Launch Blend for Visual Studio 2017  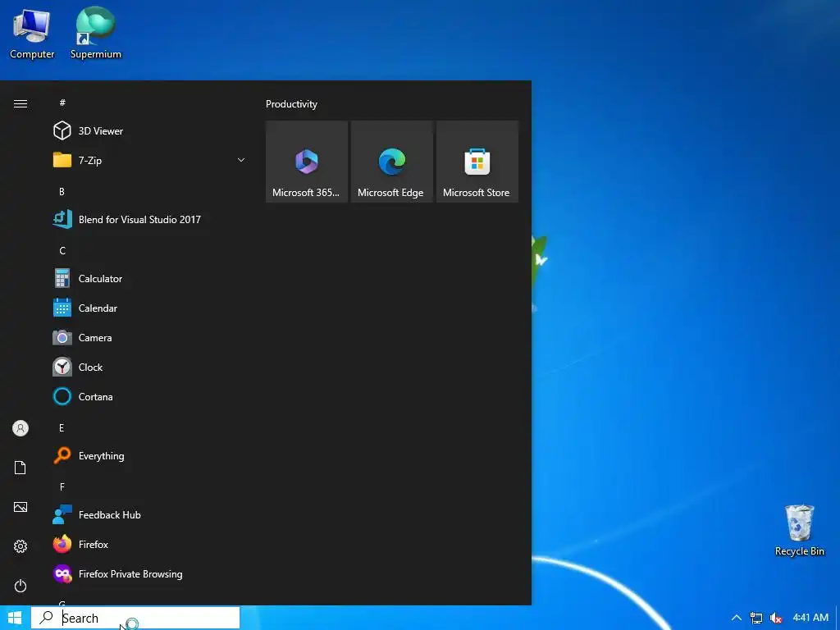tap(148, 220)
